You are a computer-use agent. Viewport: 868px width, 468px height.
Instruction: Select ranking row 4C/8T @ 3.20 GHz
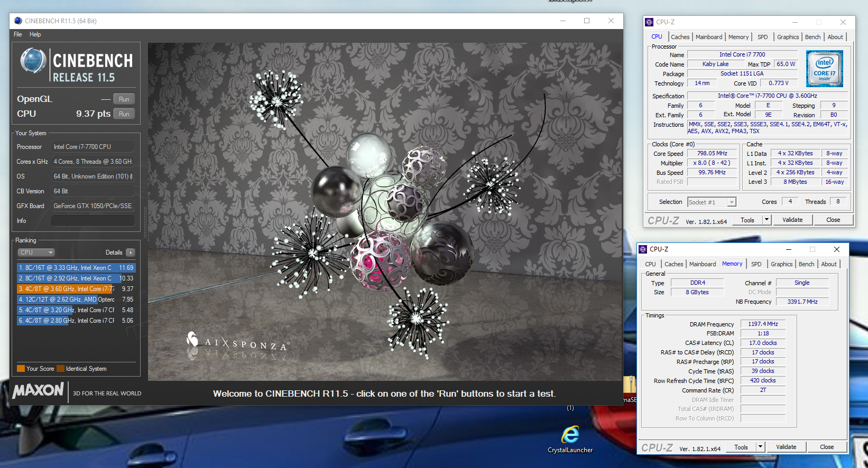click(76, 310)
